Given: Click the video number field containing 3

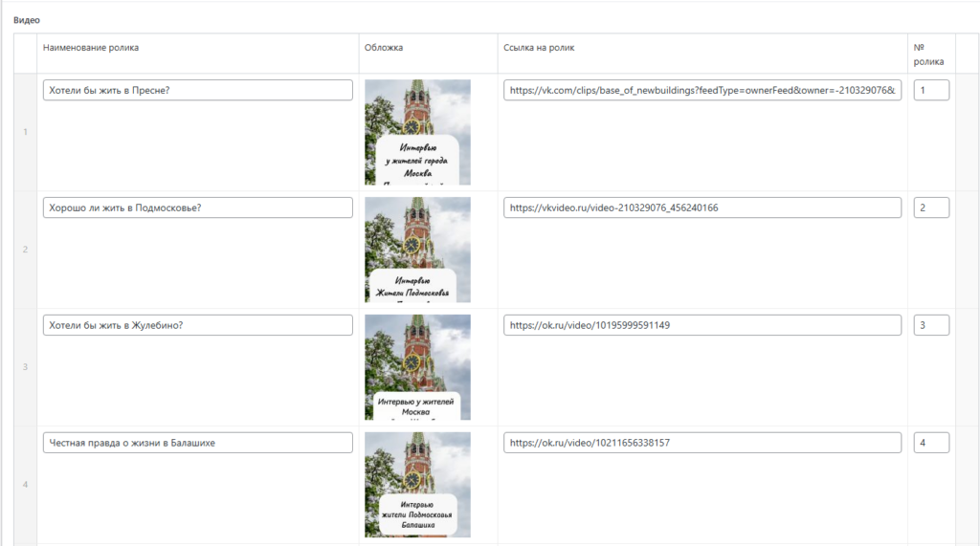Looking at the screenshot, I should 931,325.
